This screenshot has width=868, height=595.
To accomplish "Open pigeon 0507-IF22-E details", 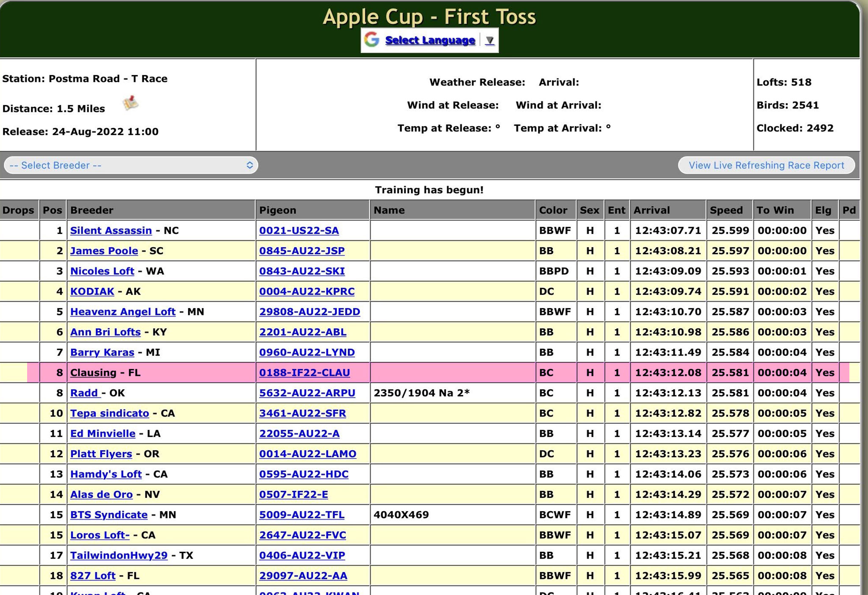I will 294,495.
